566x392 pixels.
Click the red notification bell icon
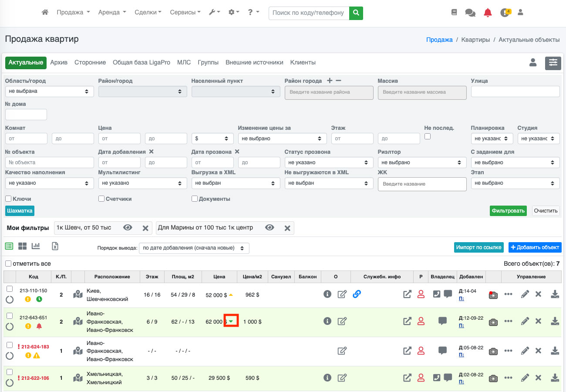(x=488, y=13)
